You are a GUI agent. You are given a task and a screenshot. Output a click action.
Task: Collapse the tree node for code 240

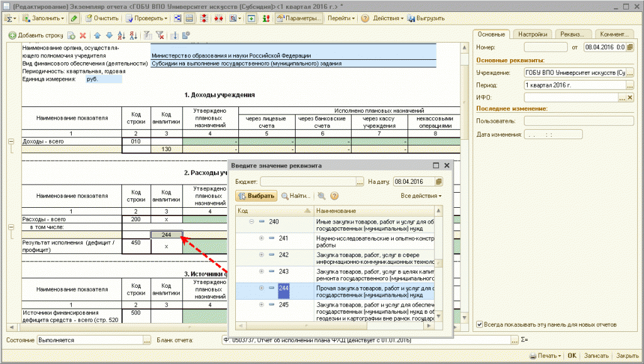tap(252, 222)
